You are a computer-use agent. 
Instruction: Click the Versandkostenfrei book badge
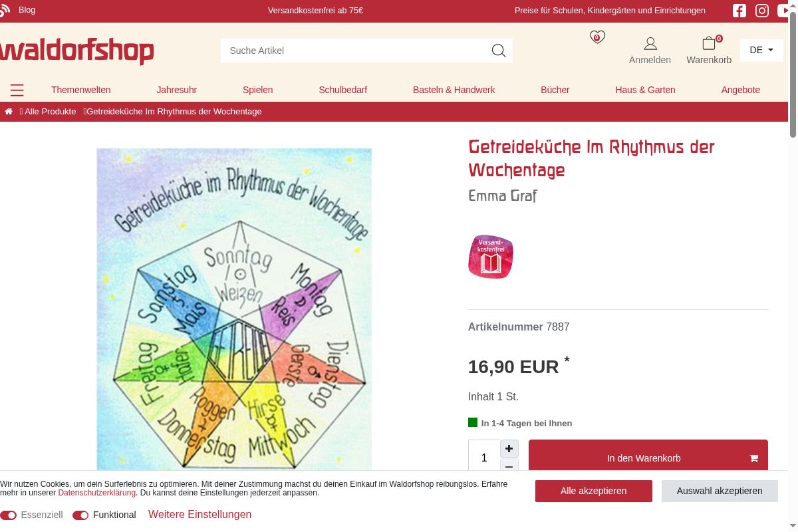tap(491, 256)
